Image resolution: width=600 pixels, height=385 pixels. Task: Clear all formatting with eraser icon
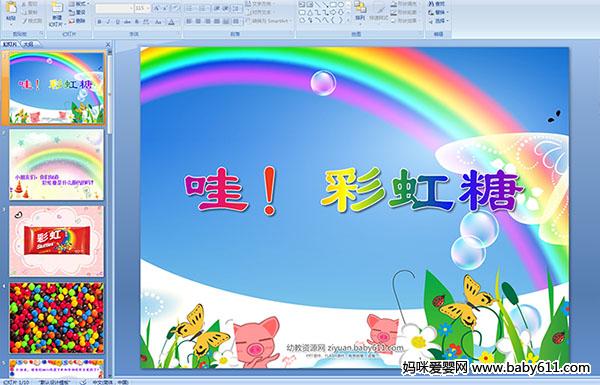[x=176, y=8]
